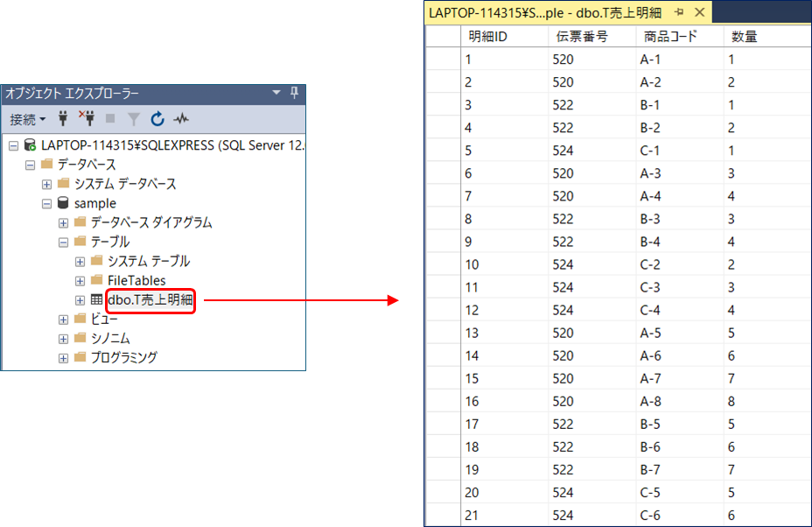Viewport: 812px width, 527px height.
Task: Click the row selector of 明細ID 1
Action: click(x=443, y=59)
